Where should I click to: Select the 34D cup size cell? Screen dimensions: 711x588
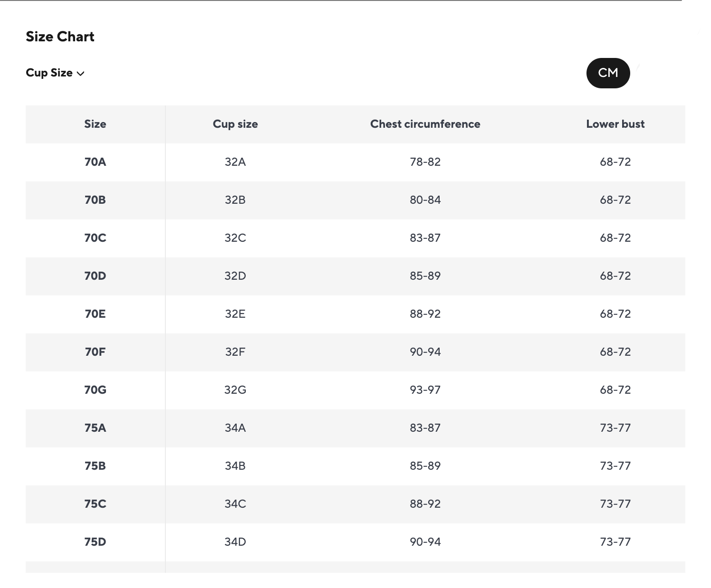235,542
